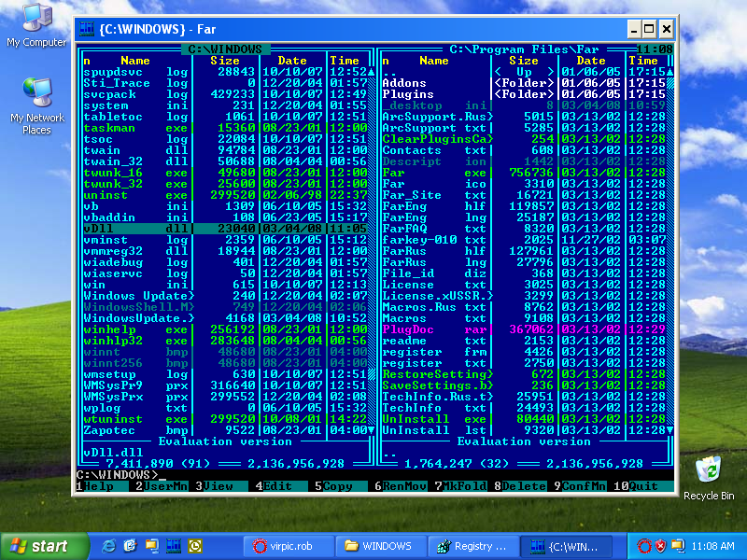
Task: Select the Far exe file
Action: click(x=524, y=173)
